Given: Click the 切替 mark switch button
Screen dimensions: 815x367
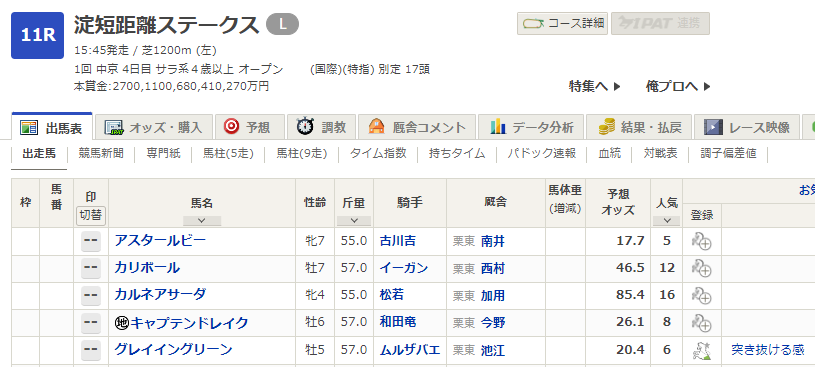Looking at the screenshot, I should click(91, 216).
